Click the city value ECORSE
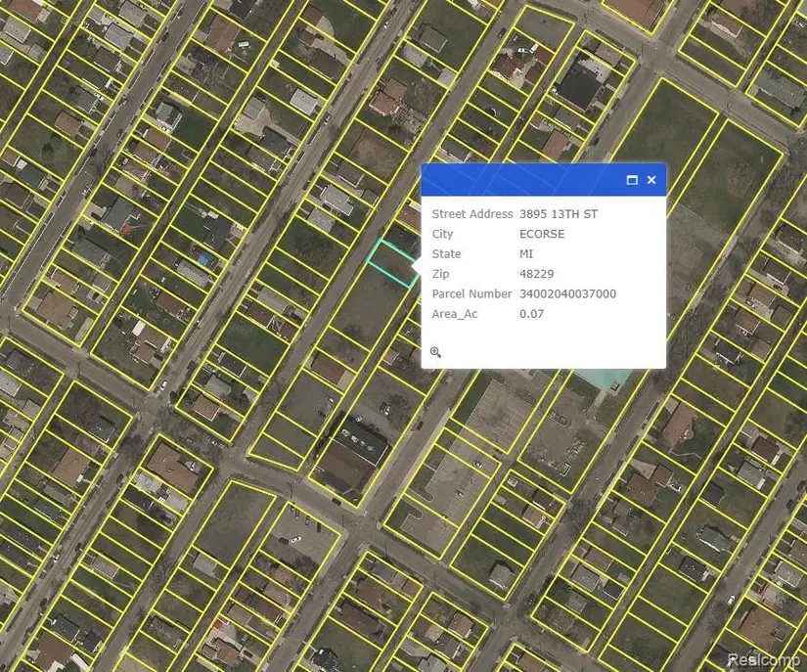807x672 pixels. 542,235
